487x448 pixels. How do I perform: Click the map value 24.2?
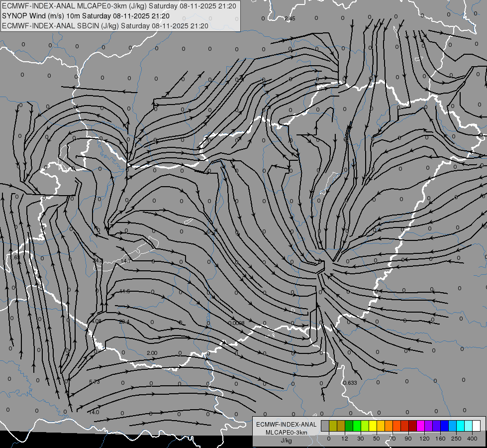[98, 260]
